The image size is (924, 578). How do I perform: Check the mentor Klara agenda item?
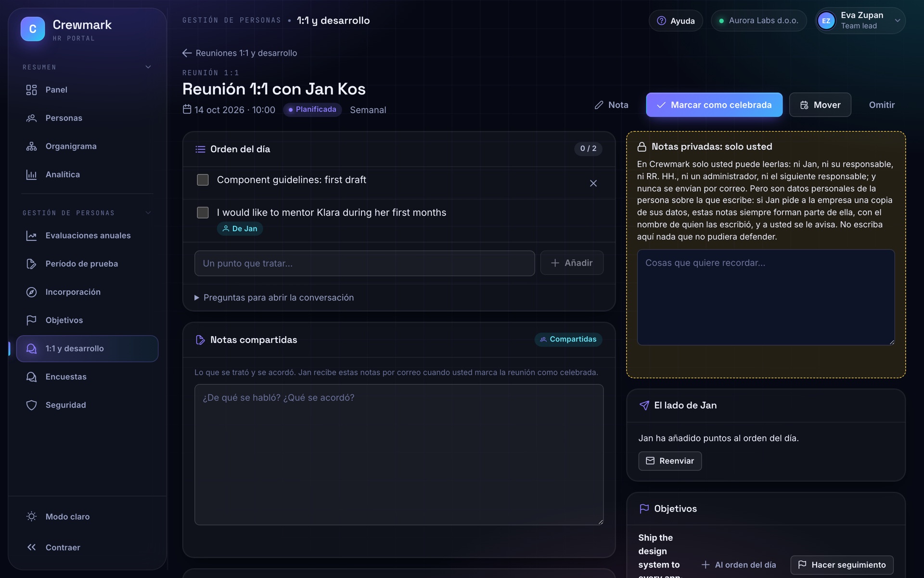pyautogui.click(x=203, y=212)
